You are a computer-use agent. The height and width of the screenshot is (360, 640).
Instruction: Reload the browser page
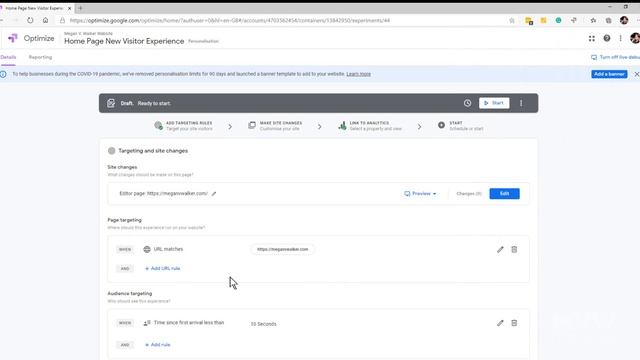(x=30, y=20)
